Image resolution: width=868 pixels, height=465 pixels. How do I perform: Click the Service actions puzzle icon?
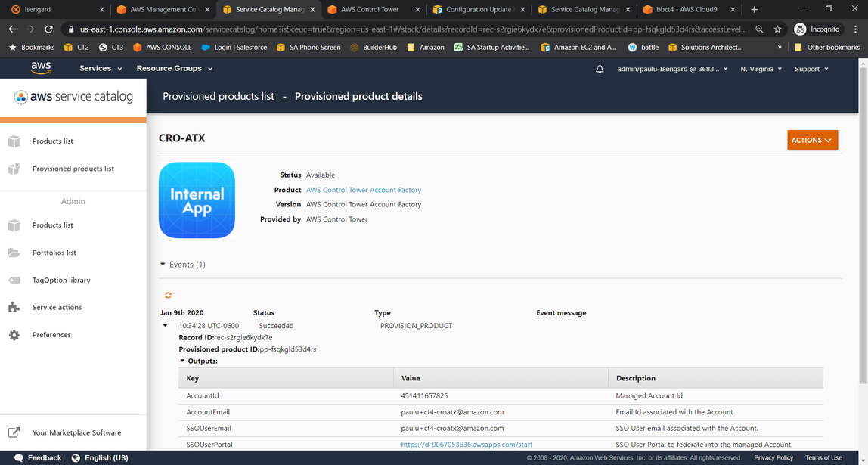tap(14, 307)
